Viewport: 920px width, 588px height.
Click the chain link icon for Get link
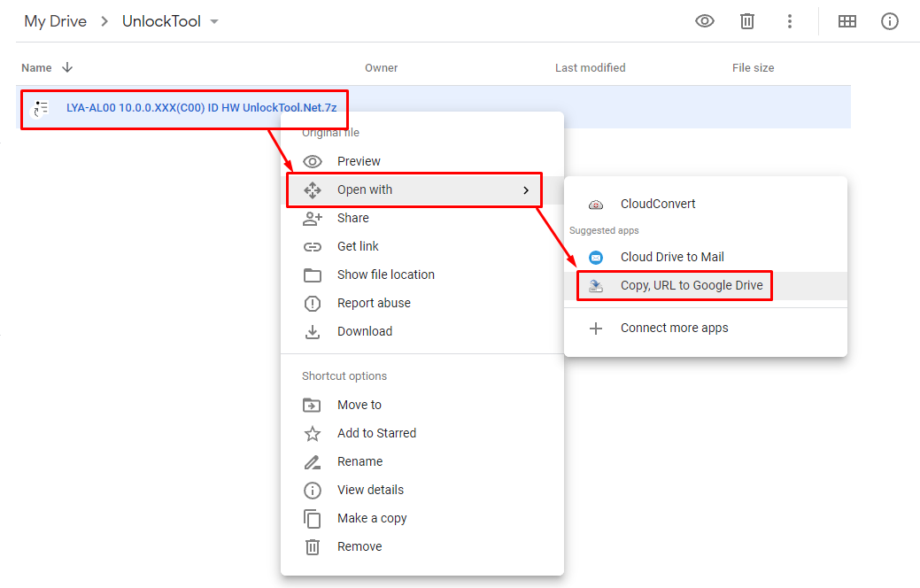pyautogui.click(x=313, y=247)
